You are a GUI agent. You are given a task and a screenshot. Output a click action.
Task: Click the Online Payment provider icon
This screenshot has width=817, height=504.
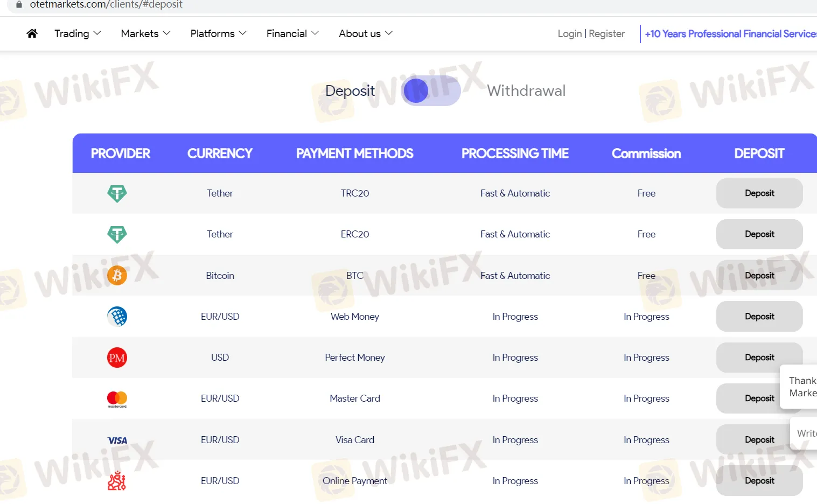(117, 481)
